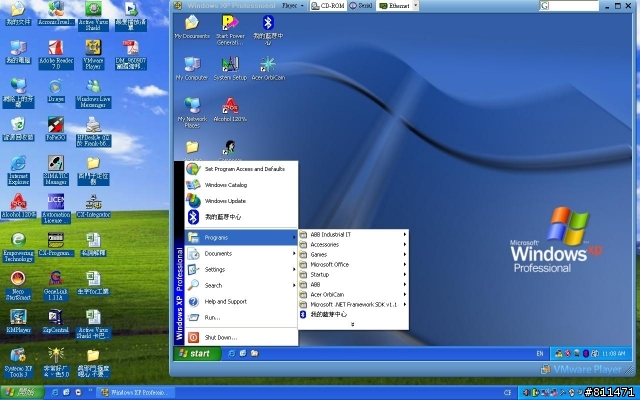Viewport: 640px width, 400px height.
Task: Open Internet Explorer on host desktop
Action: pyautogui.click(x=18, y=170)
